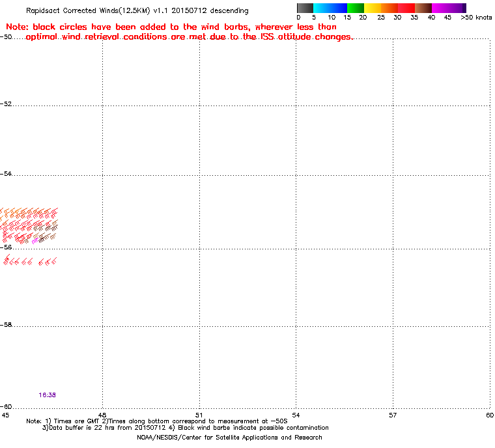The width and height of the screenshot is (495, 448).
Task: Click the yellow 20-25 knots color band
Action: pos(373,8)
